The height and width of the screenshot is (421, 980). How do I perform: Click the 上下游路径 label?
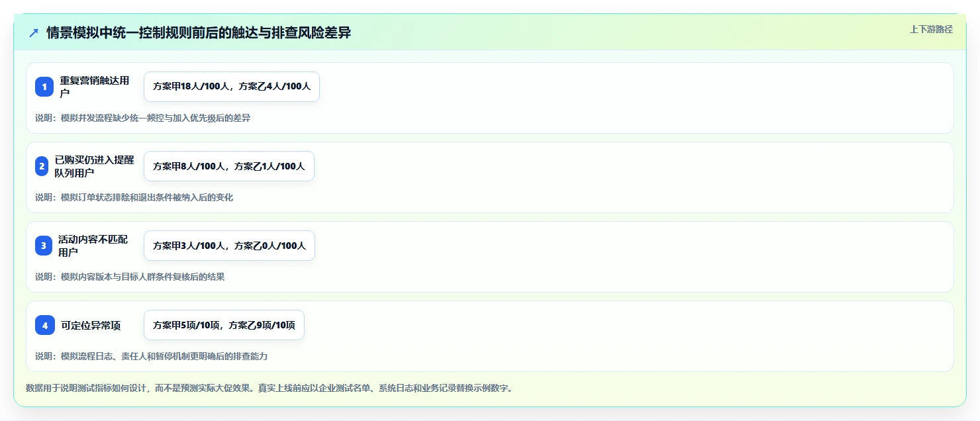[931, 29]
